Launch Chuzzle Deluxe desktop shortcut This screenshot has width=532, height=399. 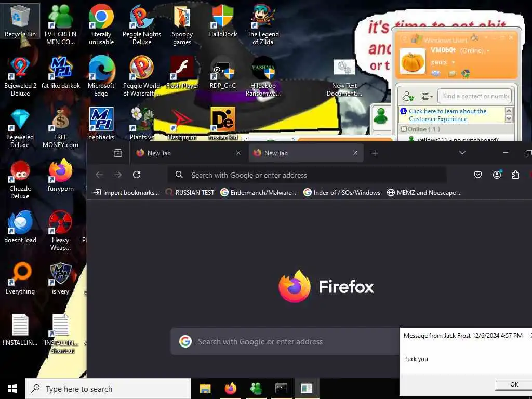(x=20, y=180)
